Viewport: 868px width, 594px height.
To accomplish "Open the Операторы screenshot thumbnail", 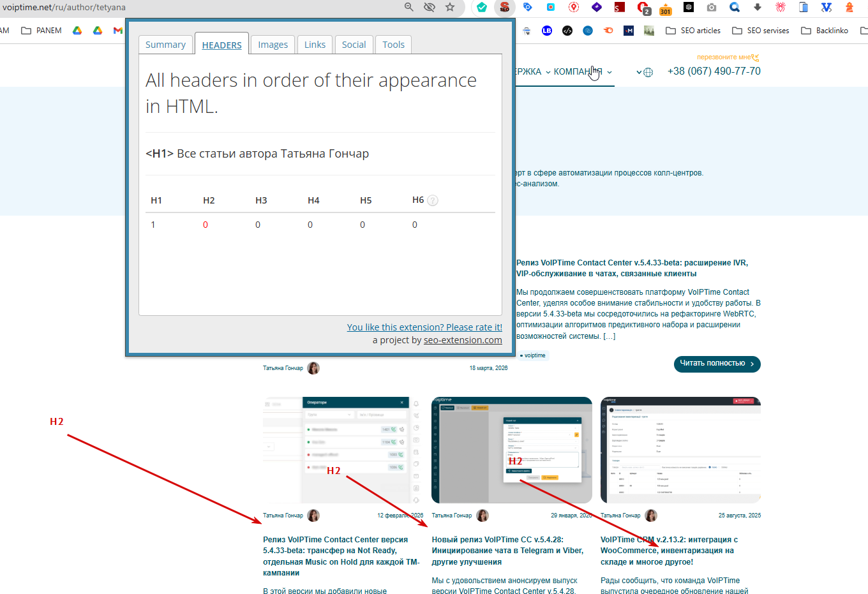I will point(343,450).
